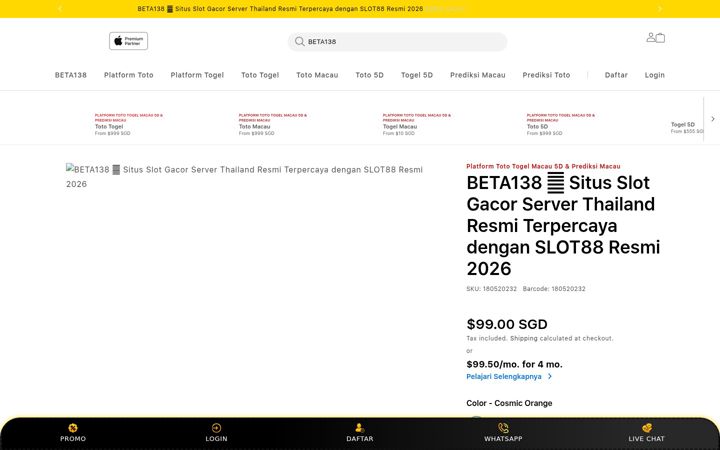Click the product title heading BETA138 Situs Slot
This screenshot has width=720, height=450.
pos(563,225)
